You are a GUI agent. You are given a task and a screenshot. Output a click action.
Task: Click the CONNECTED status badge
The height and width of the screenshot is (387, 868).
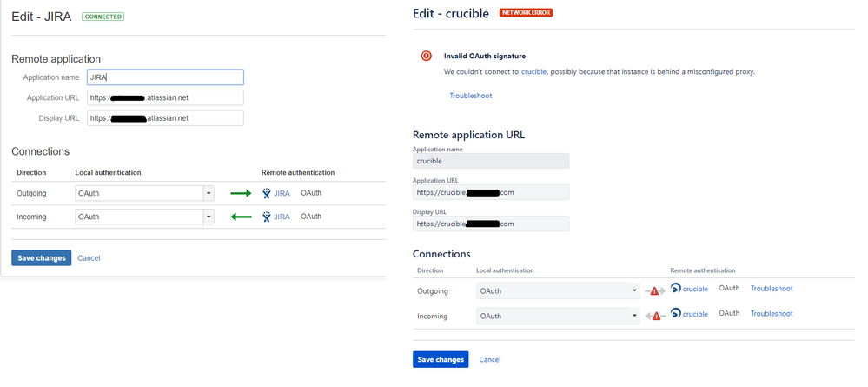[x=103, y=17]
